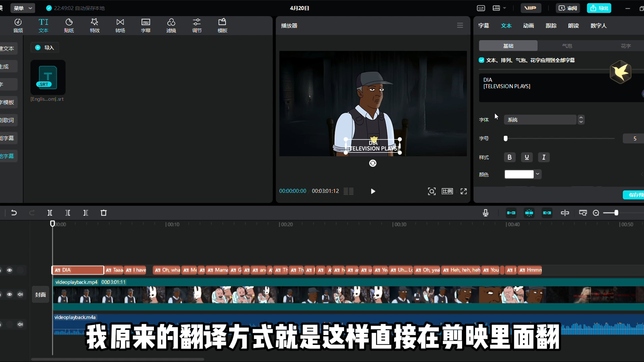Toggle underline text style
Viewport: 644px width, 362px height.
tap(527, 157)
